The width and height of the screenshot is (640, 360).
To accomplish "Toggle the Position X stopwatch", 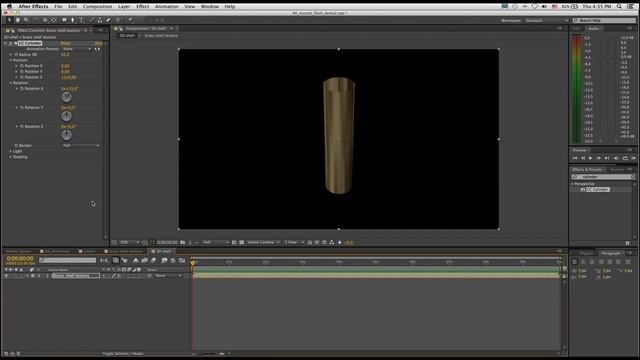I will (22, 66).
